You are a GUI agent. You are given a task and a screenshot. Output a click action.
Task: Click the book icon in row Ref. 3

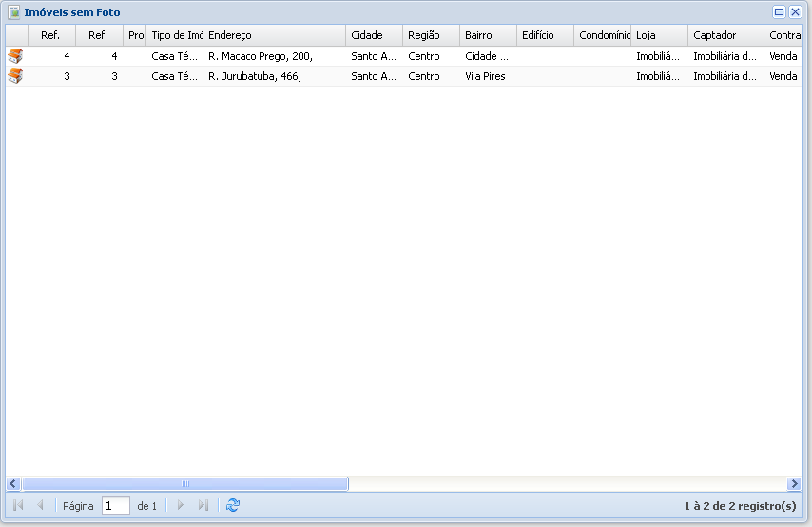click(15, 76)
